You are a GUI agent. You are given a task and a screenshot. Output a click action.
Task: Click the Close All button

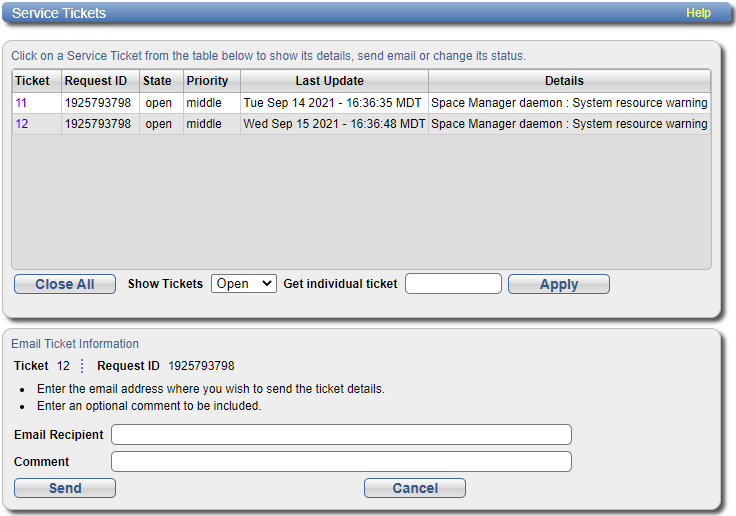coord(65,284)
